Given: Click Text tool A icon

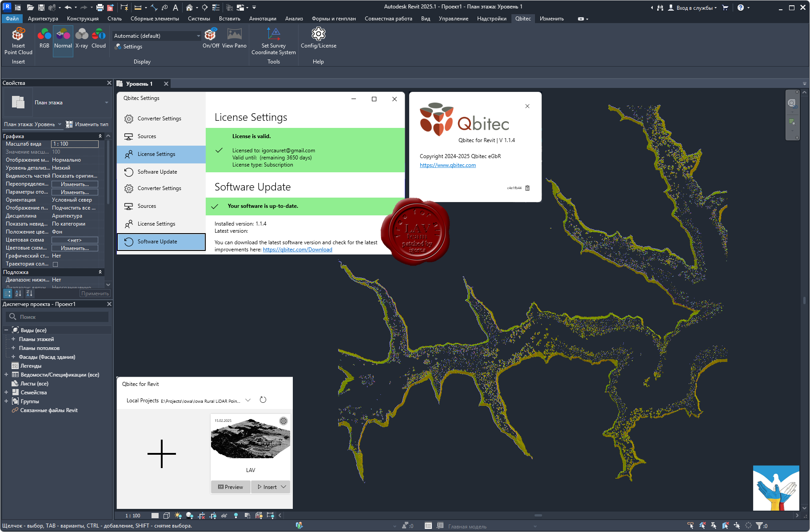Looking at the screenshot, I should [176, 8].
